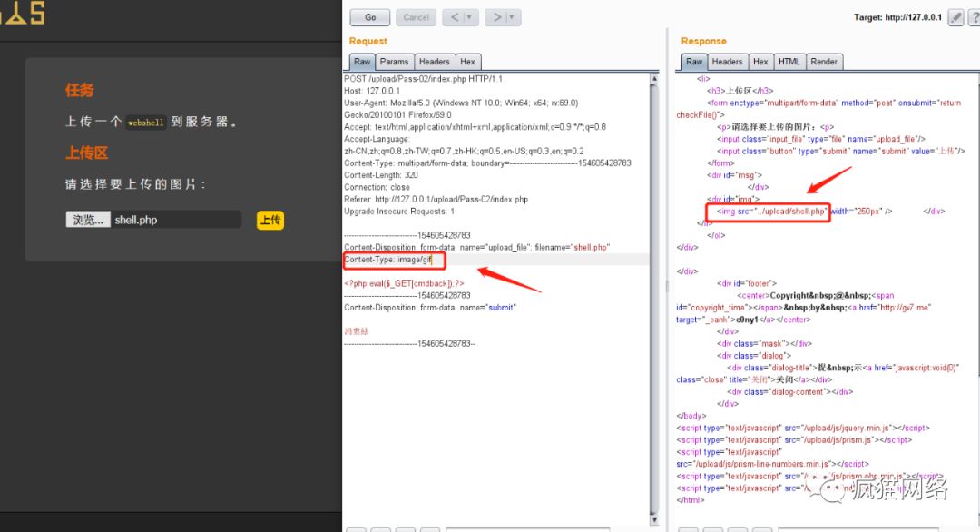Click the prism.js script line in the response
Screen dimensions: 980x532
tap(794, 439)
